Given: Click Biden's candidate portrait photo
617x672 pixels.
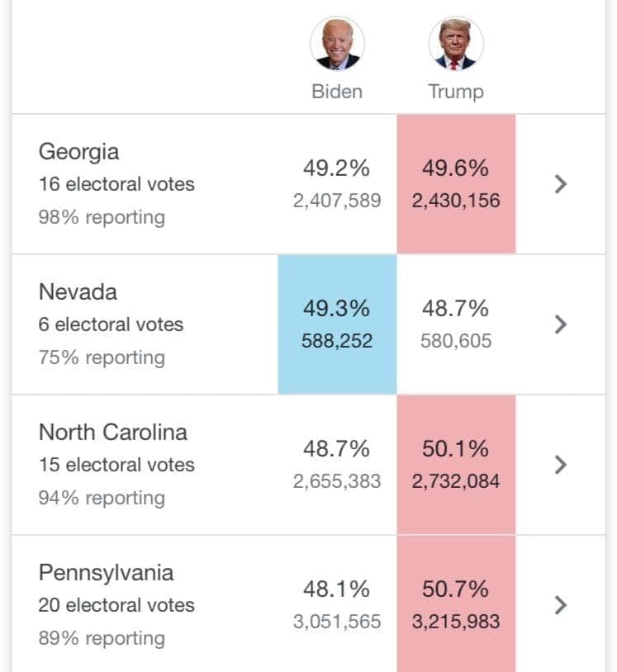Looking at the screenshot, I should click(337, 43).
